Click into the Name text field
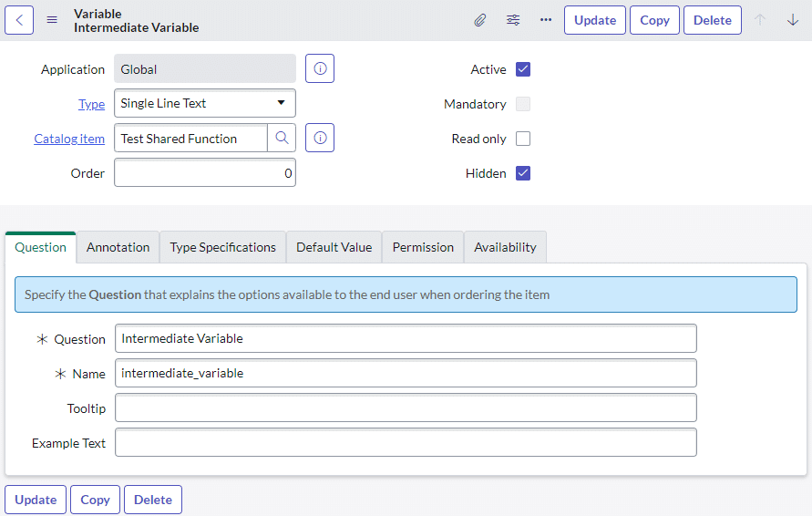Image resolution: width=812 pixels, height=516 pixels. point(406,374)
